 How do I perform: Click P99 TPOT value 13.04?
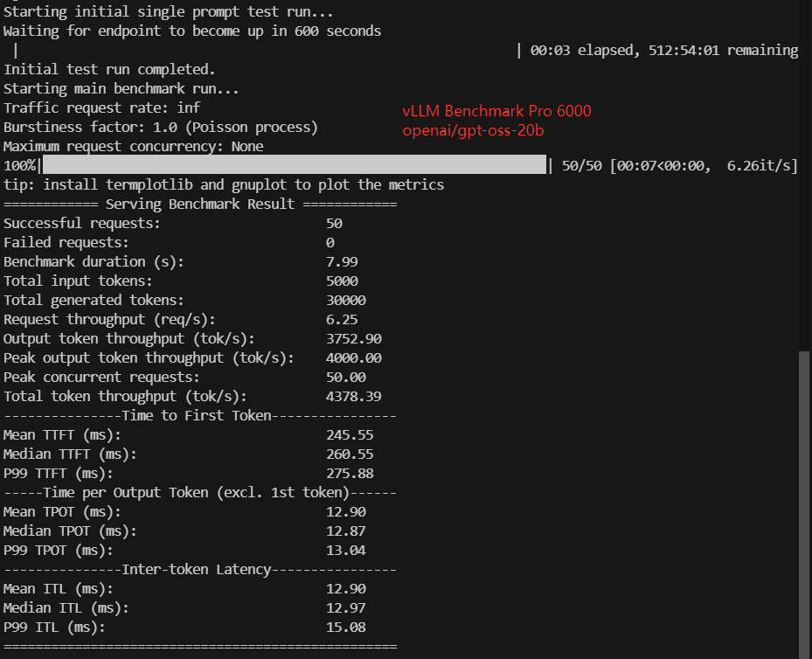click(x=346, y=551)
